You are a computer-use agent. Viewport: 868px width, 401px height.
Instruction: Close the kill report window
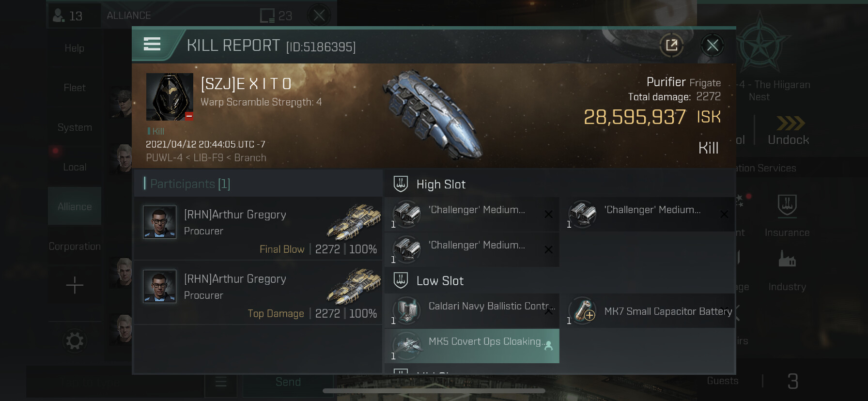tap(712, 46)
